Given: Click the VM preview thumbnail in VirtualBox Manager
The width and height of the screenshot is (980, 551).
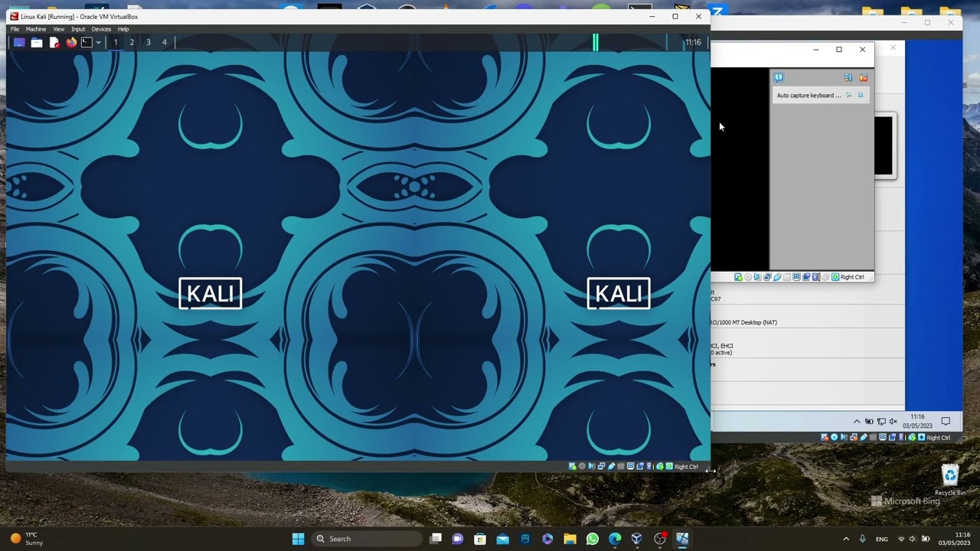Looking at the screenshot, I should pyautogui.click(x=884, y=145).
